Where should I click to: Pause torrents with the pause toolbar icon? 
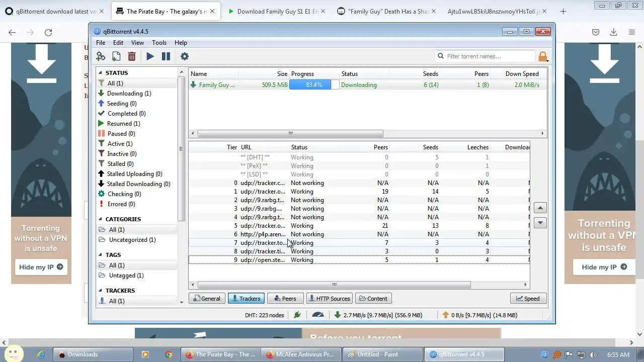[166, 56]
